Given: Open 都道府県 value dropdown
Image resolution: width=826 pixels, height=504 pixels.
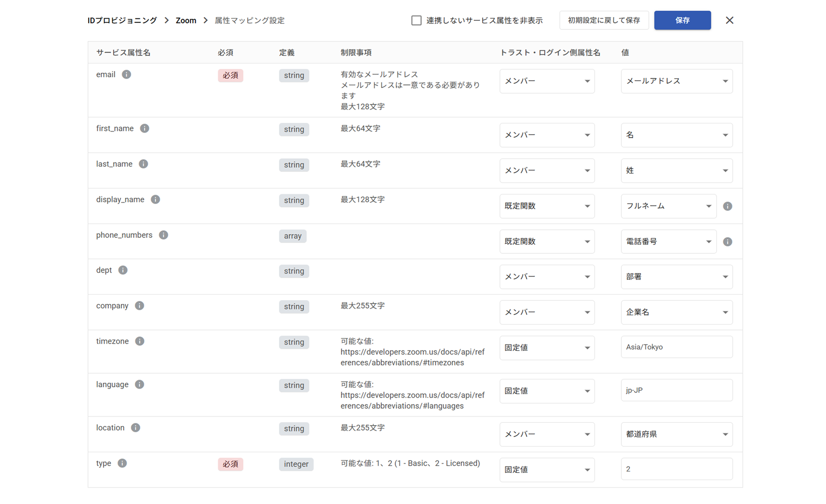Looking at the screenshot, I should [677, 434].
